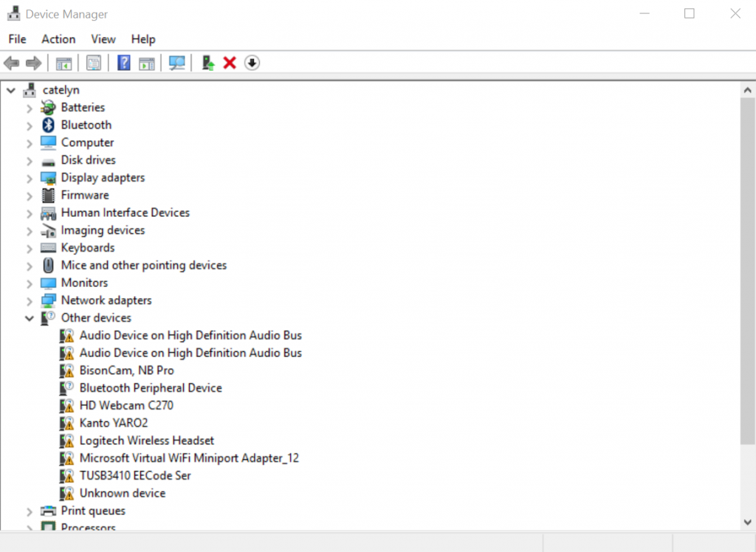Open the File menu
This screenshot has width=756, height=552.
[16, 39]
